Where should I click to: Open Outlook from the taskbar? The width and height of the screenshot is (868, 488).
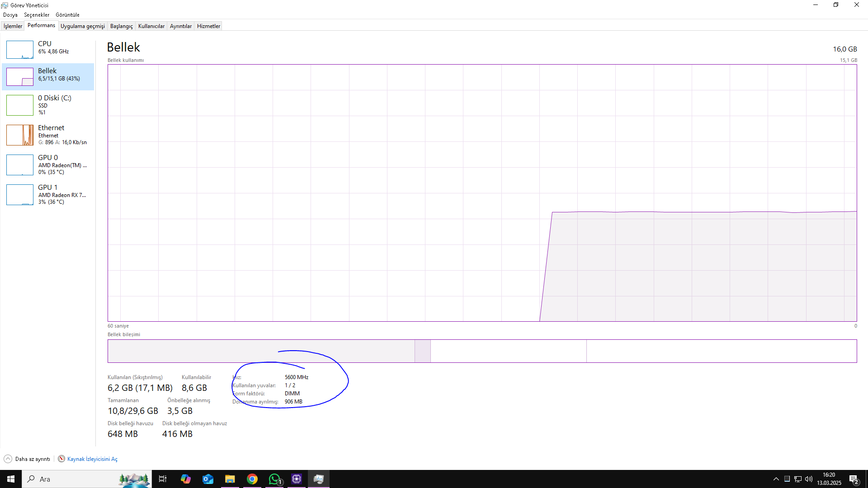[208, 479]
